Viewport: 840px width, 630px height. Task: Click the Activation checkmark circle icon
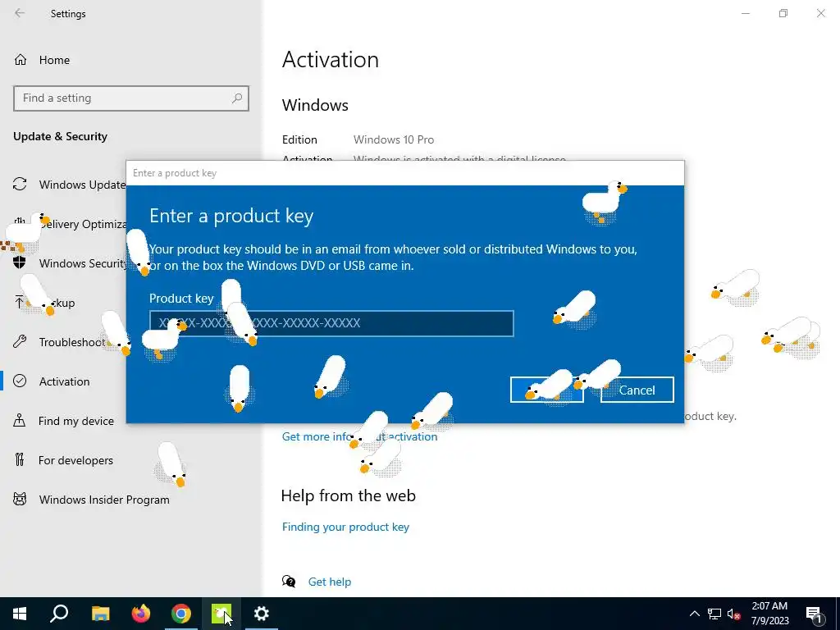(x=20, y=381)
